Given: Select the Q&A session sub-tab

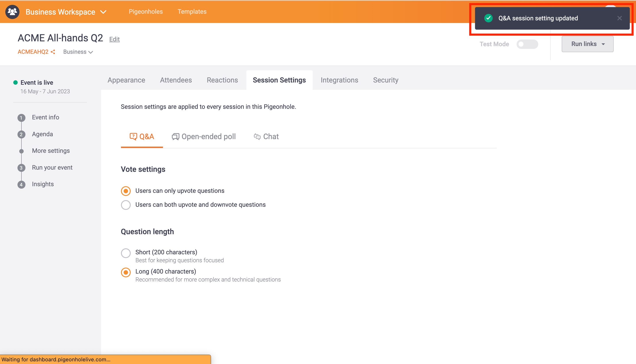Looking at the screenshot, I should 142,136.
